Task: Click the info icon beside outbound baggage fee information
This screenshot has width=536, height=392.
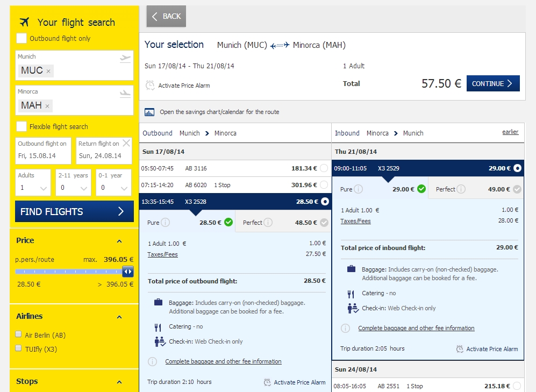Action: (152, 361)
